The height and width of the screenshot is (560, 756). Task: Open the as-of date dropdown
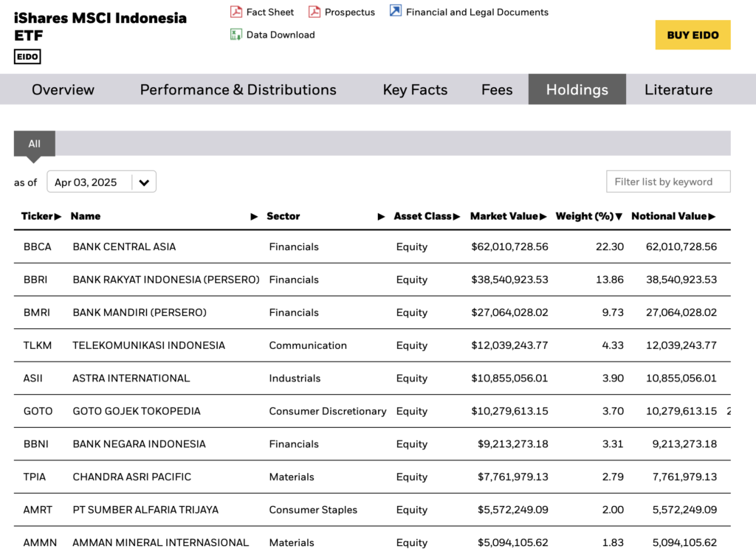[101, 182]
